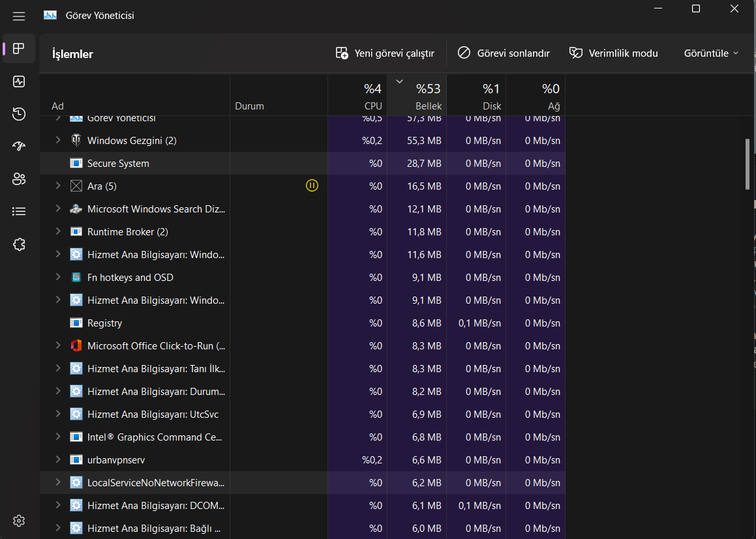Click the suspended status icon on Ara row
This screenshot has width=756, height=539.
[312, 186]
